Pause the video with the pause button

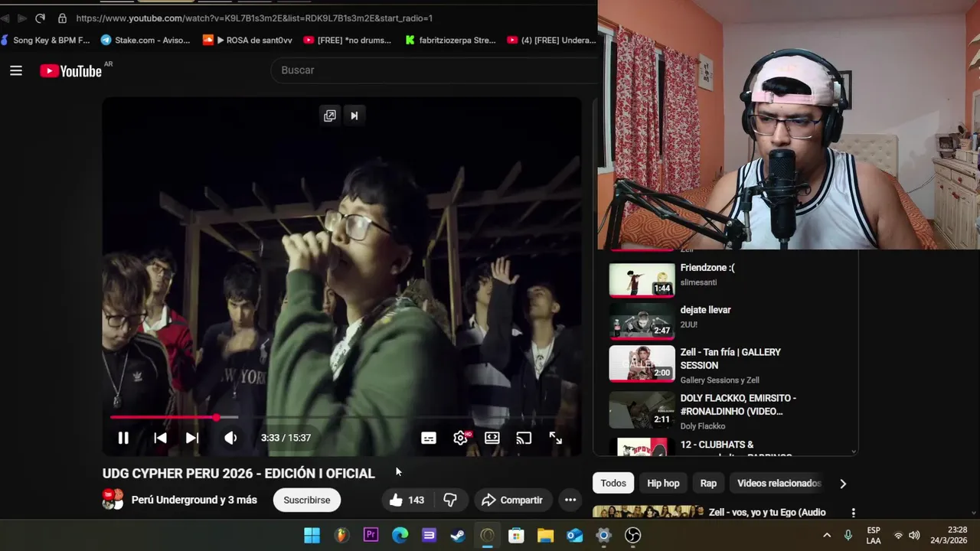click(x=123, y=438)
